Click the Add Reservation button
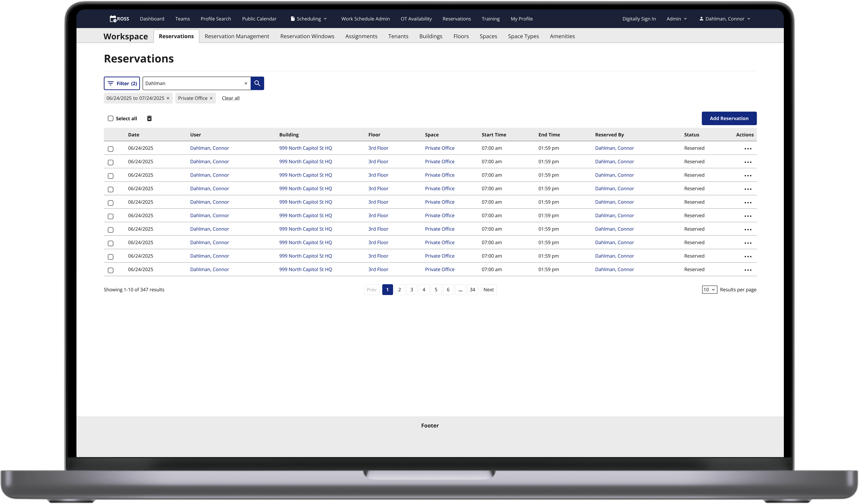 729,119
